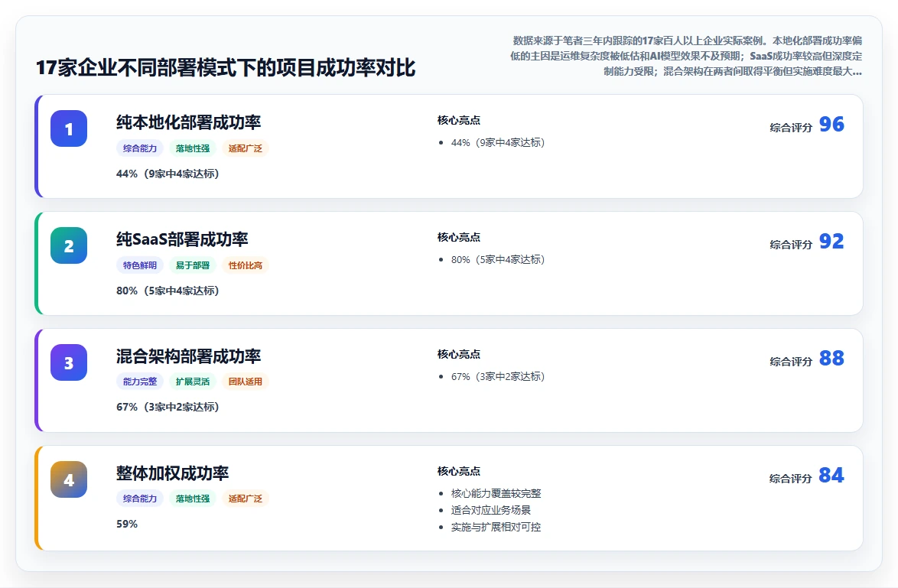The height and width of the screenshot is (588, 898).
Task: Click the 团队适用 tag
Action: [245, 382]
